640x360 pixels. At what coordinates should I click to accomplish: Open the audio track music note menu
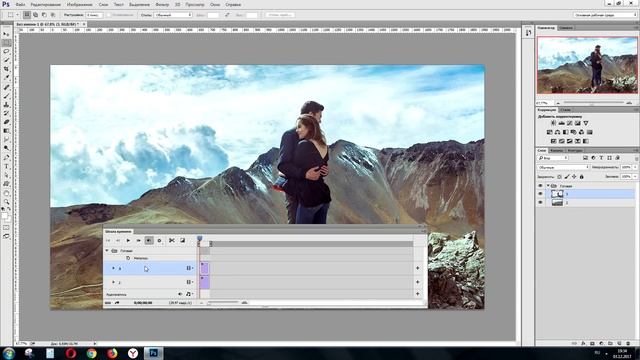pos(189,294)
